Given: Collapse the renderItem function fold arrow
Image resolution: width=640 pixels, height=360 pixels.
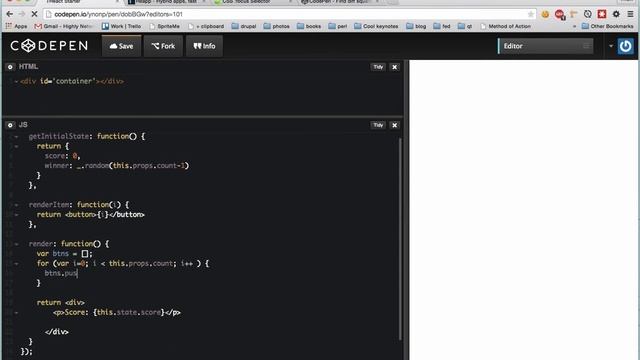Looking at the screenshot, I should click(16, 205).
